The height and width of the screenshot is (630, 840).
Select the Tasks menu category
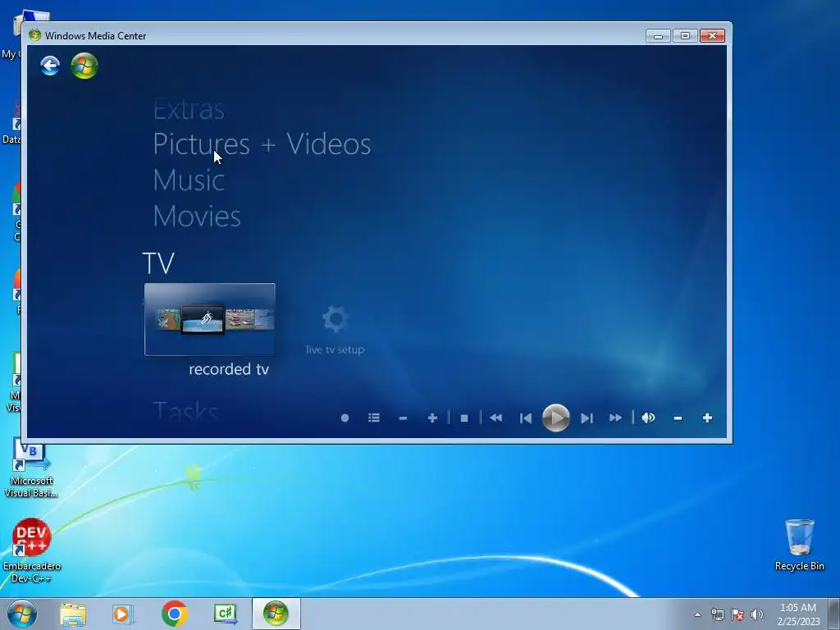tap(185, 412)
